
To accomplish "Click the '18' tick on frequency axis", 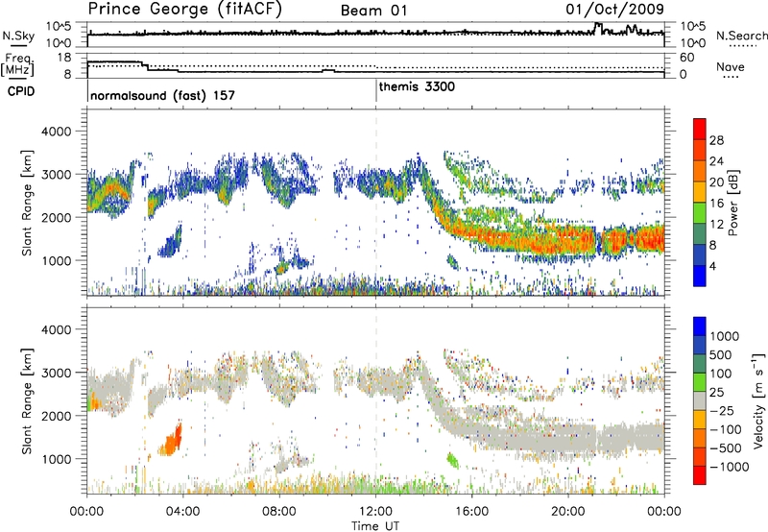I will [x=64, y=57].
